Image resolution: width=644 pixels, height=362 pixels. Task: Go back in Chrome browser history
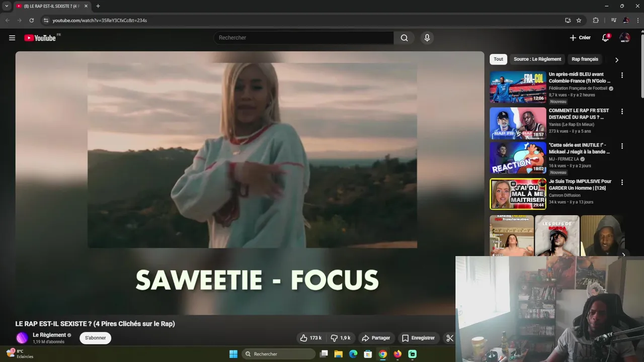[7, 20]
